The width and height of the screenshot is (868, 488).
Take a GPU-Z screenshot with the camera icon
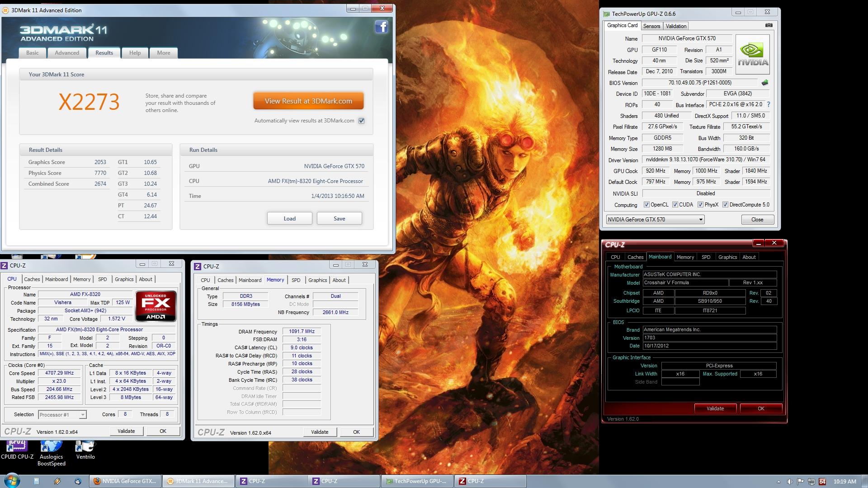pos(769,25)
